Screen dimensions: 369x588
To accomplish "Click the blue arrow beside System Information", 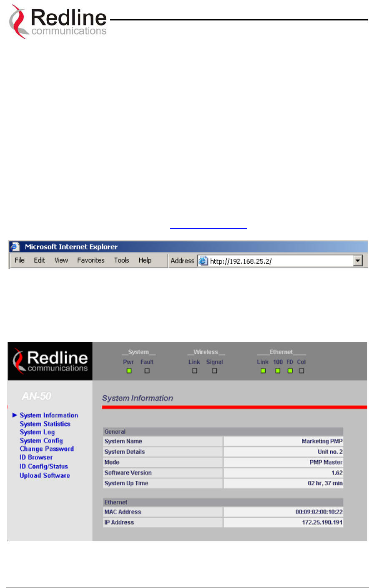I will [15, 415].
